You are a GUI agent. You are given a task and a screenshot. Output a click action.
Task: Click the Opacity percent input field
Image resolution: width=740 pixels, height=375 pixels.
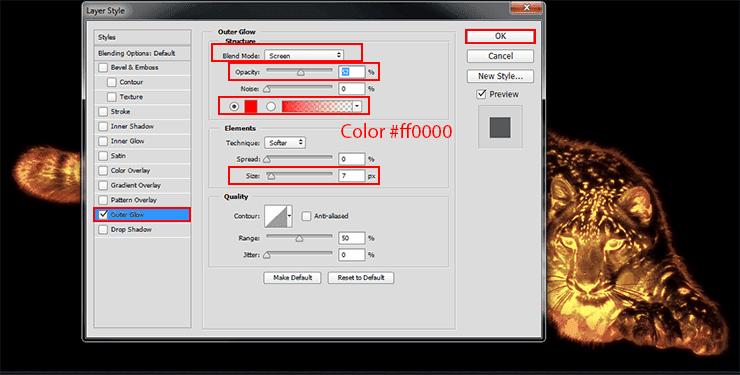click(x=352, y=72)
